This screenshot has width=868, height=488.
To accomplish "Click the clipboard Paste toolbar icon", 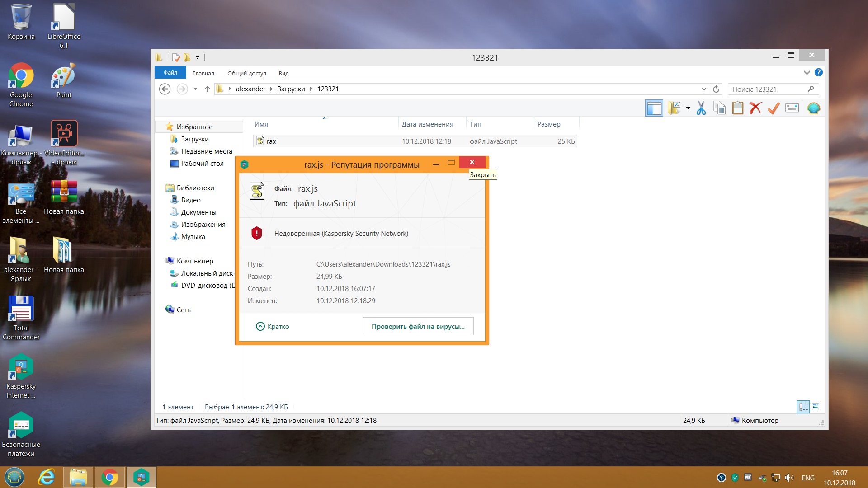I will [738, 108].
